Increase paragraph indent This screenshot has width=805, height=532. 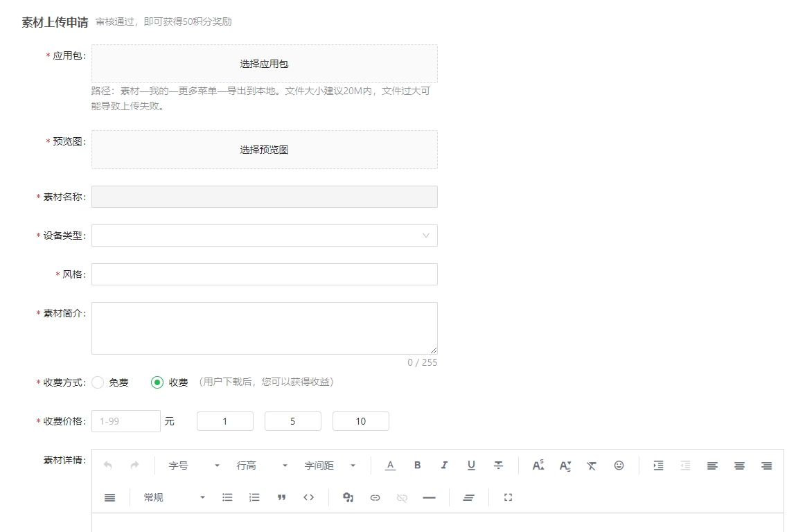tap(659, 465)
